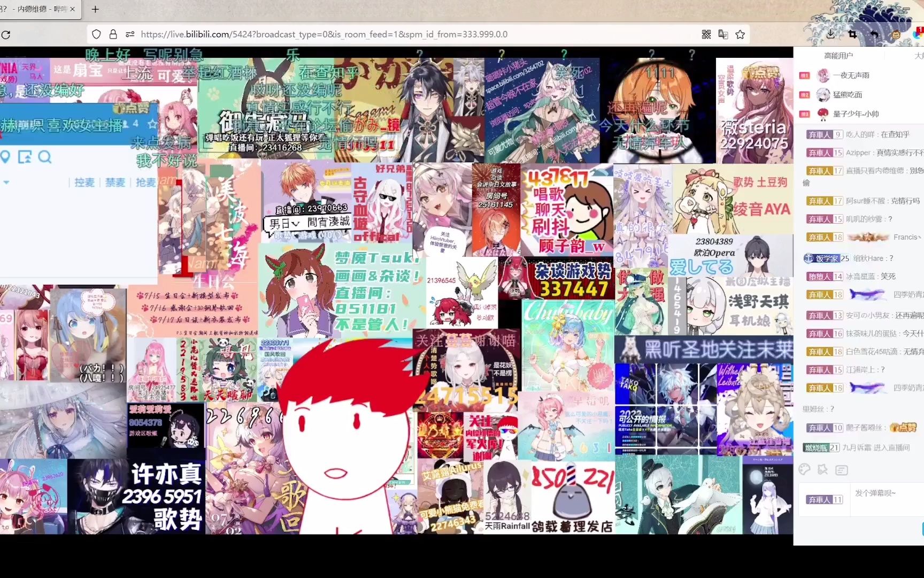
Task: Open the star sticker icon above chat input
Action: pos(823,470)
